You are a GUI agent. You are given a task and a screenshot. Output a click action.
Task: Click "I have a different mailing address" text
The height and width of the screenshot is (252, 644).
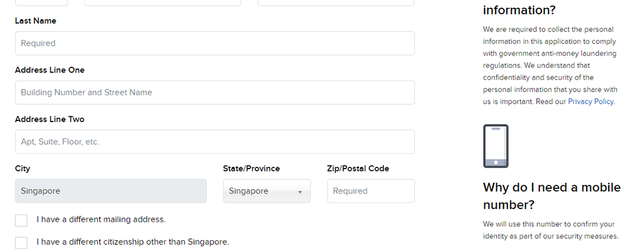pyautogui.click(x=101, y=220)
